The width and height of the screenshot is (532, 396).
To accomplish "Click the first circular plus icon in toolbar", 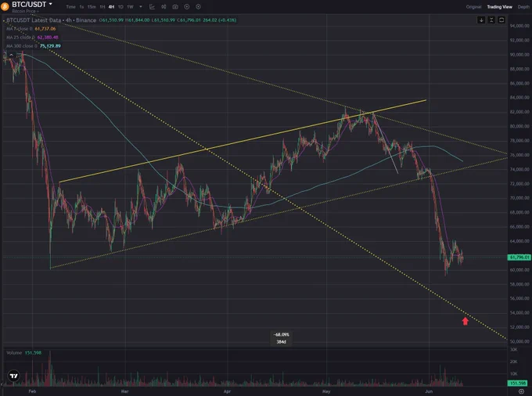I will tap(187, 7).
